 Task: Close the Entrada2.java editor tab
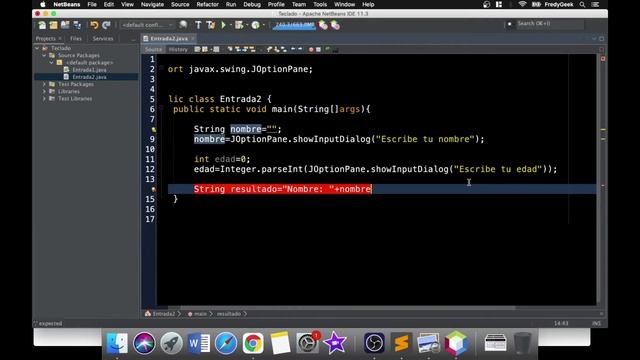[193, 38]
